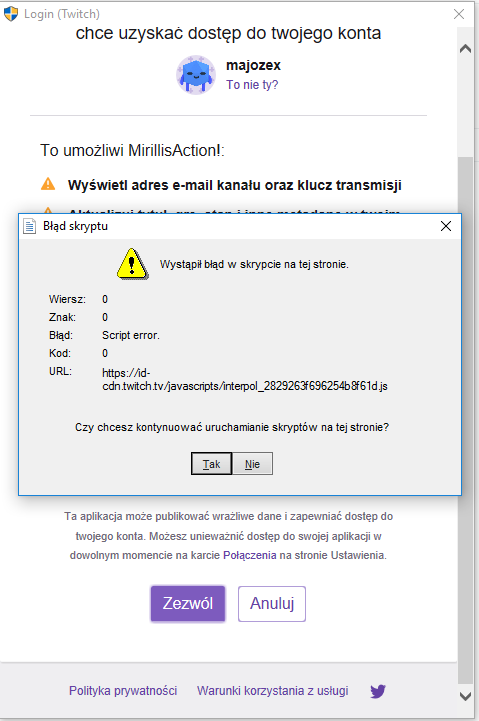Screen dimensions: 479x721
Task: Click the majozex profile avatar
Action: click(x=196, y=74)
